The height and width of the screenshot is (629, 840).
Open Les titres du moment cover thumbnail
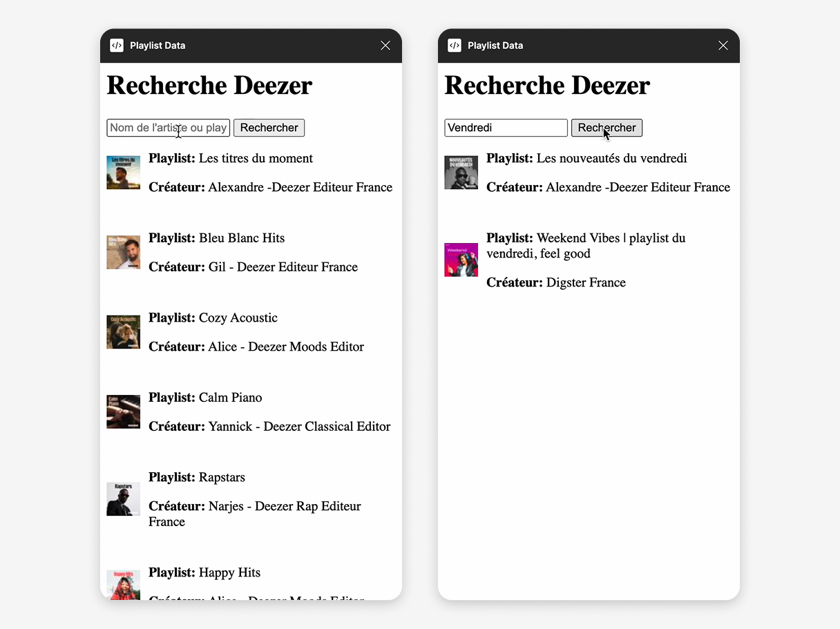click(124, 173)
